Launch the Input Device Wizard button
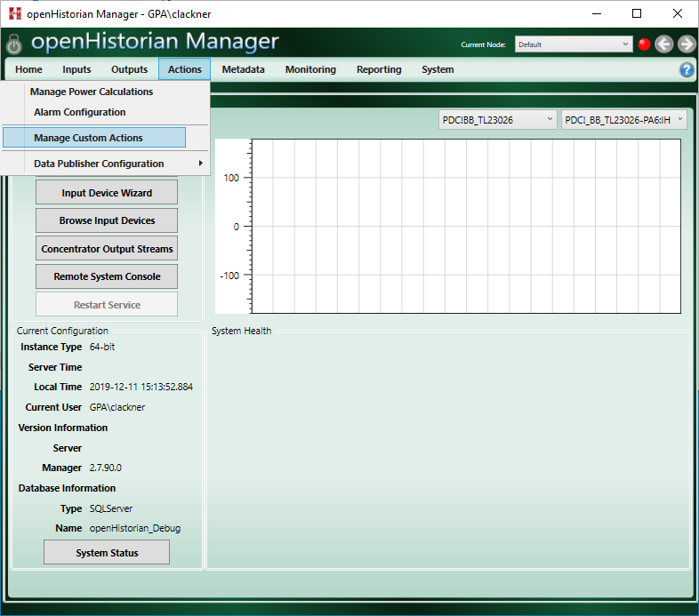Viewport: 699px width, 616px height. 107,193
